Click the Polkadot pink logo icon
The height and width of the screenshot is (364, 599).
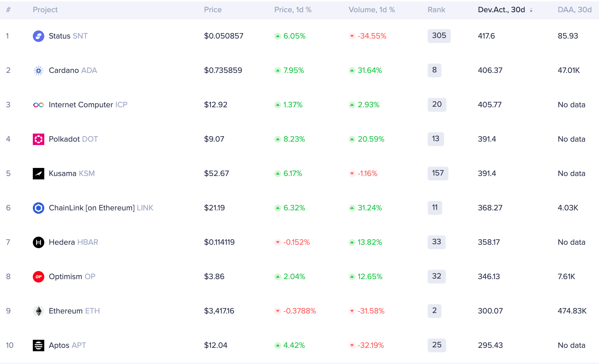pyautogui.click(x=38, y=139)
